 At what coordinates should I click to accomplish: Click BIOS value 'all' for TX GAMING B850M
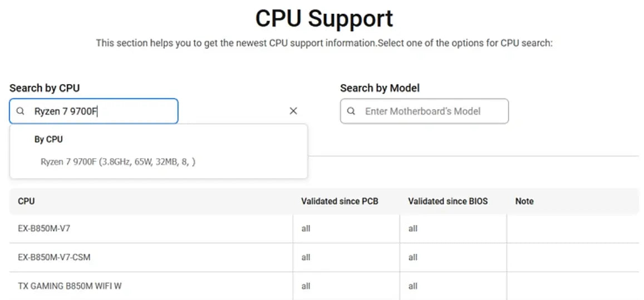coord(412,287)
